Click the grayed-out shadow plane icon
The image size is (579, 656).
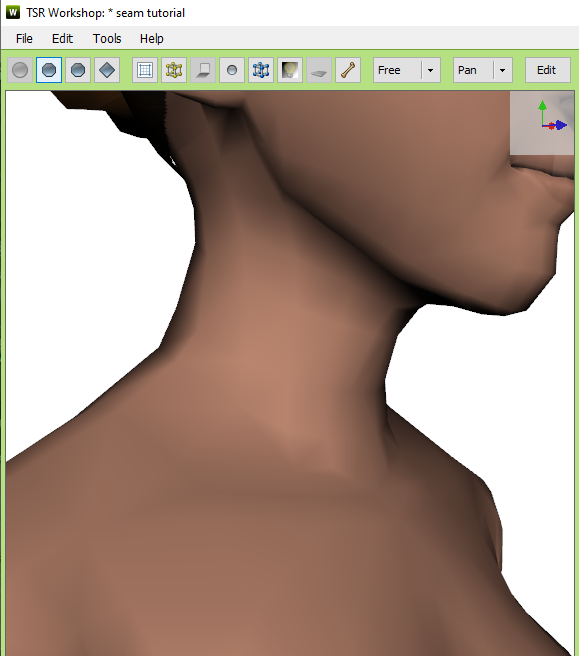(203, 70)
